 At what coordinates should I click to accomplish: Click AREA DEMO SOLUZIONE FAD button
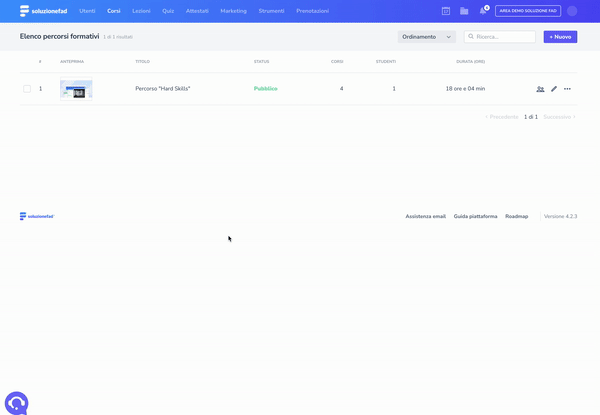coord(528,11)
